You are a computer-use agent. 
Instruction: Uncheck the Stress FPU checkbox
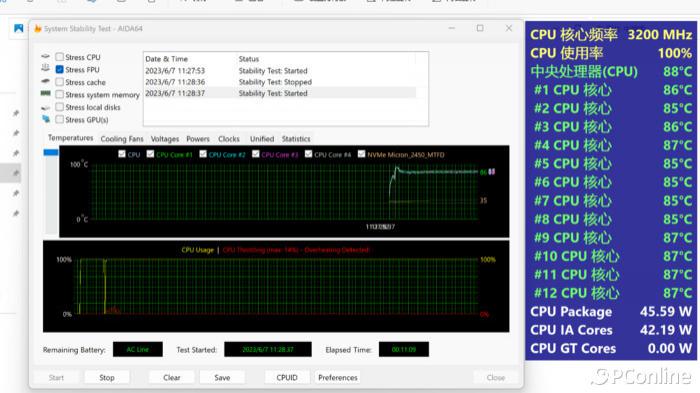[x=59, y=69]
